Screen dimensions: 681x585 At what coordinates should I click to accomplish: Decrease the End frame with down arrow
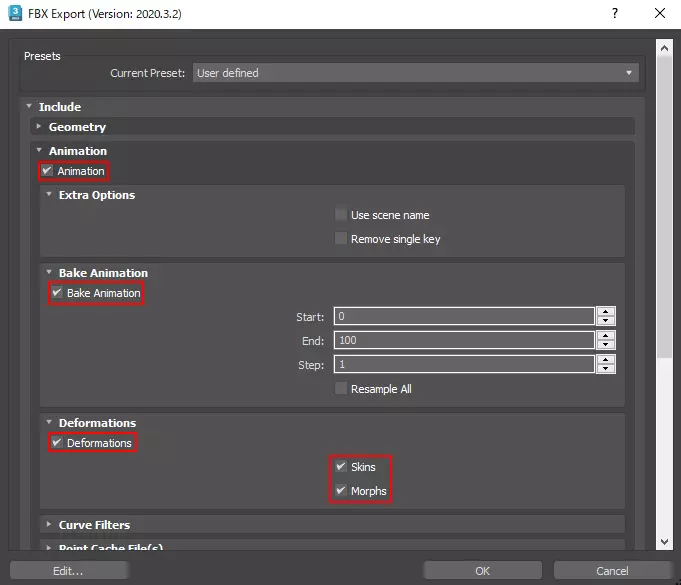coord(605,345)
